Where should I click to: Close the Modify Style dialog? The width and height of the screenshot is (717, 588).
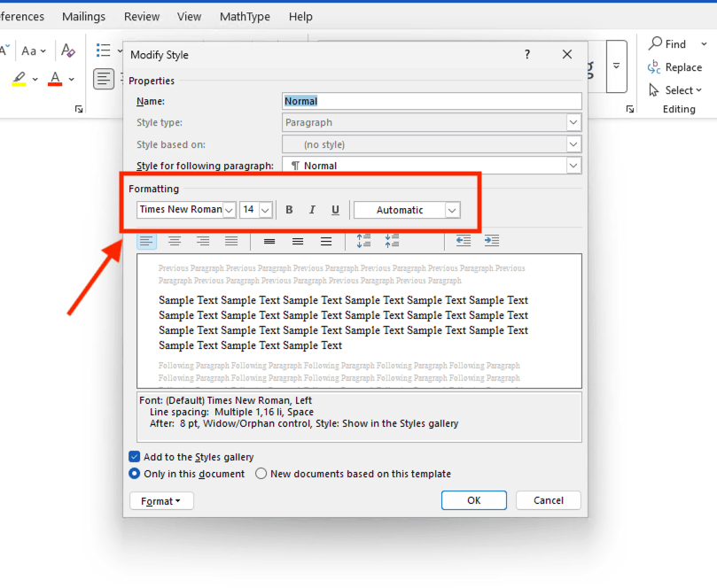coord(567,54)
